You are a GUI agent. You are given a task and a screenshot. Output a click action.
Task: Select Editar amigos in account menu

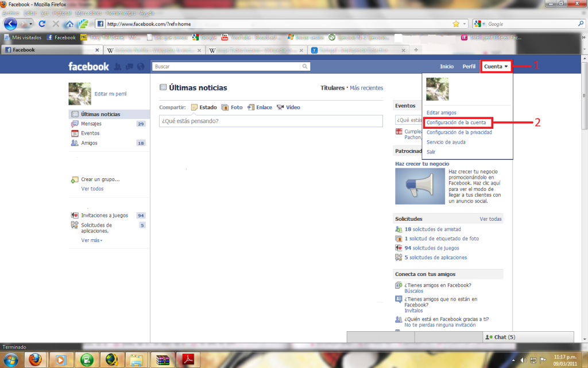(x=442, y=113)
